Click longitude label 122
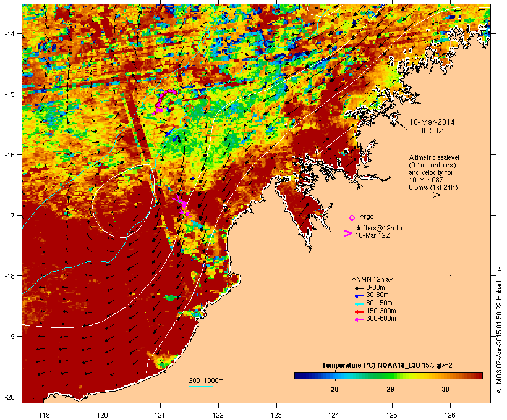The width and height of the screenshot is (507, 420). pyautogui.click(x=218, y=415)
